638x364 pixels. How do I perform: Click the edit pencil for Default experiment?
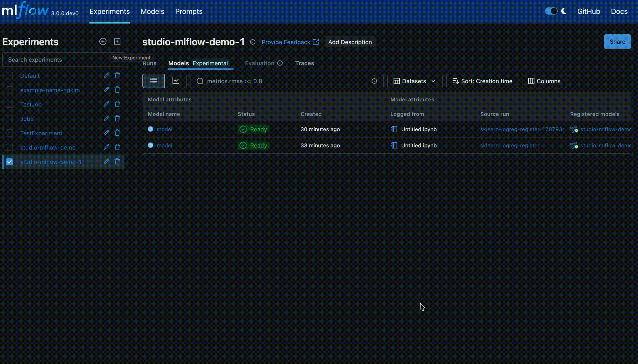point(106,75)
